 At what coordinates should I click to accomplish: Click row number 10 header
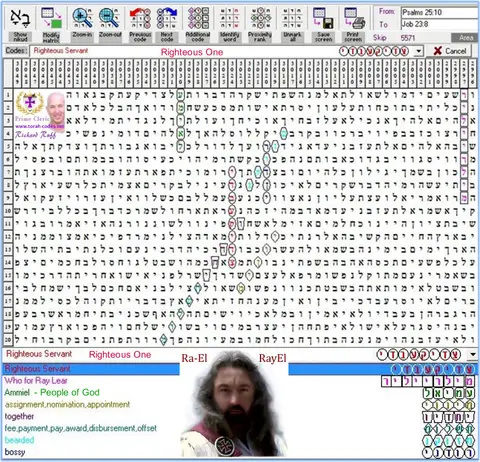coord(8,211)
